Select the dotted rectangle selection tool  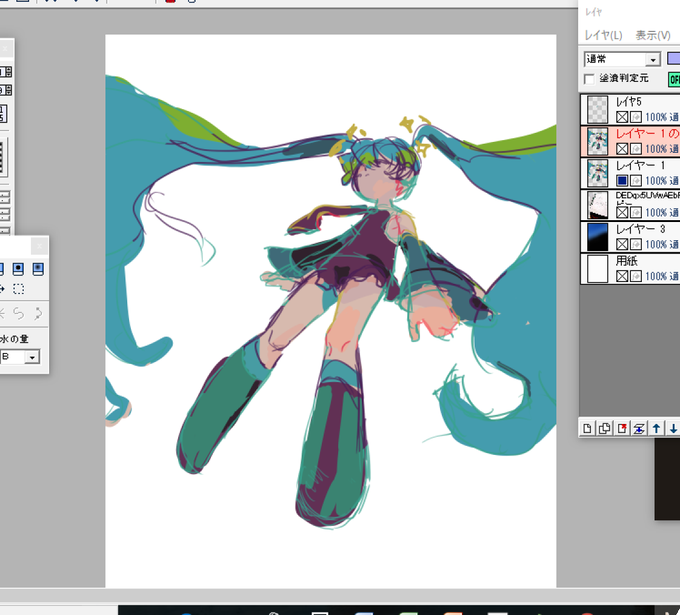pyautogui.click(x=18, y=289)
